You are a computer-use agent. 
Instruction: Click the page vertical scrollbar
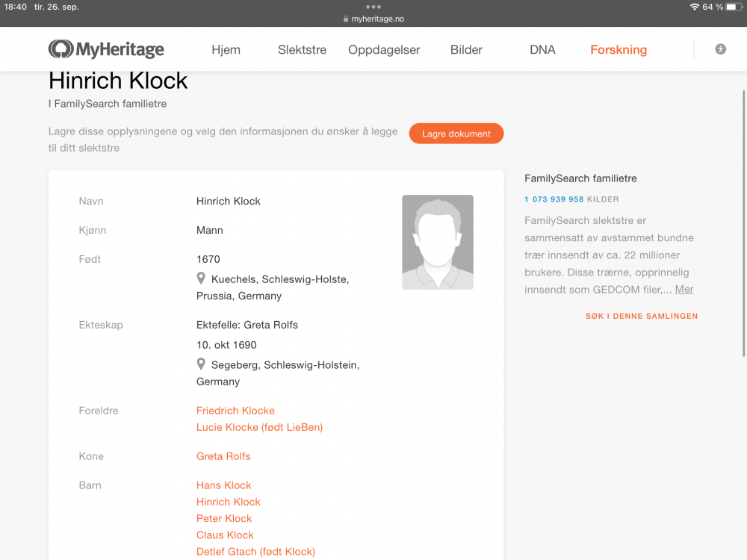(744, 223)
